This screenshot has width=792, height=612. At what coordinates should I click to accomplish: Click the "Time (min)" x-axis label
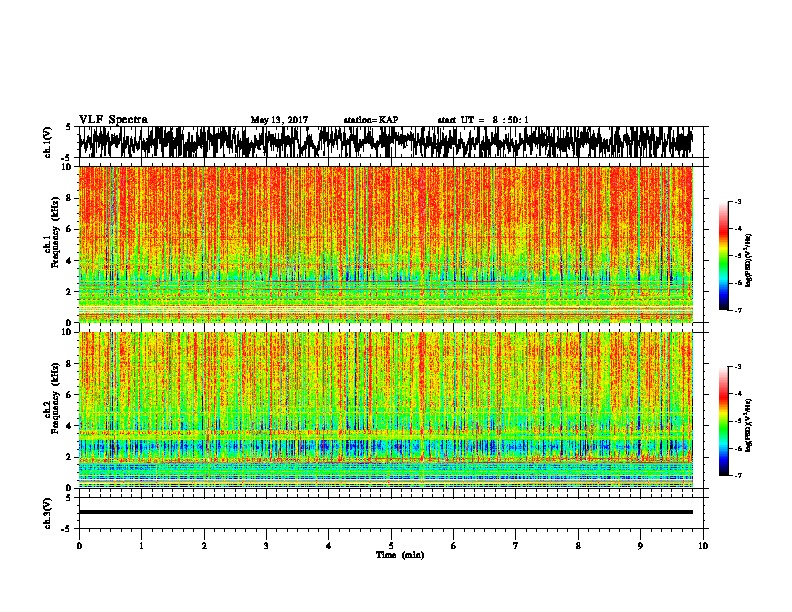[x=400, y=555]
